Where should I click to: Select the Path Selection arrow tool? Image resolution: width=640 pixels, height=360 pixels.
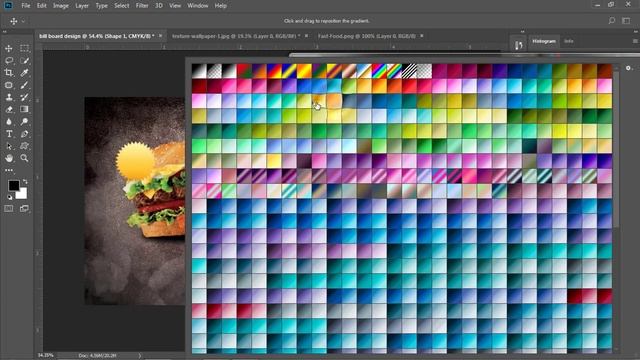[x=9, y=146]
